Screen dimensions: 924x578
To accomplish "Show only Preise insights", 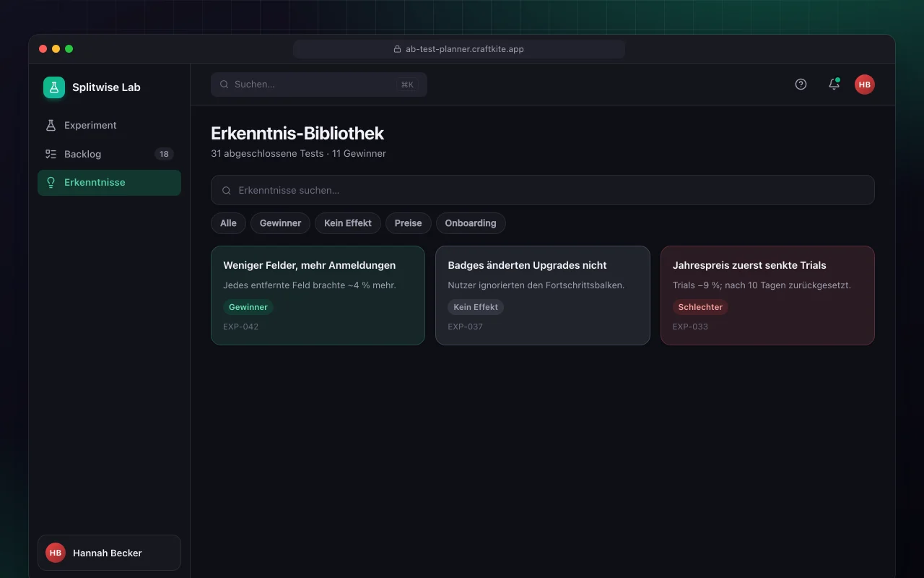I will 408,223.
